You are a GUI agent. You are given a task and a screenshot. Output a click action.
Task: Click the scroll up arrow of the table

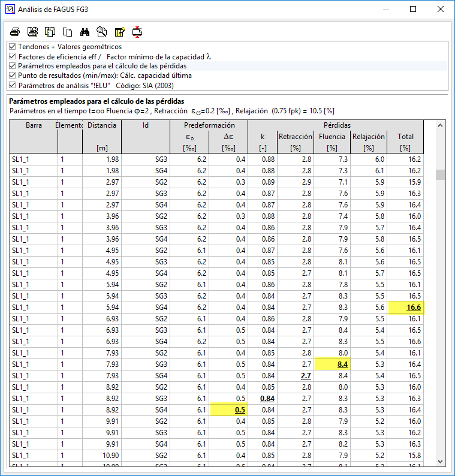tap(440, 125)
